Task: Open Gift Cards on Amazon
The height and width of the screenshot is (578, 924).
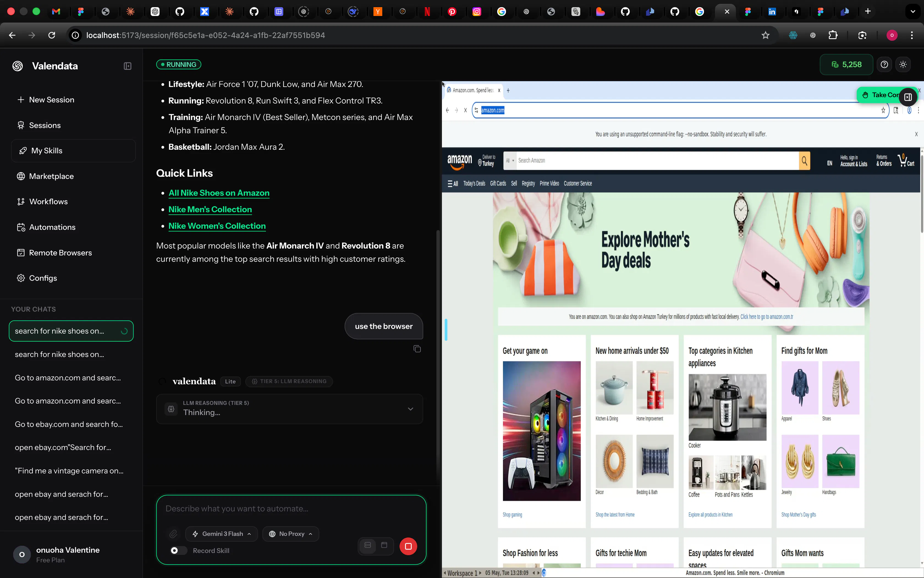Action: tap(498, 184)
